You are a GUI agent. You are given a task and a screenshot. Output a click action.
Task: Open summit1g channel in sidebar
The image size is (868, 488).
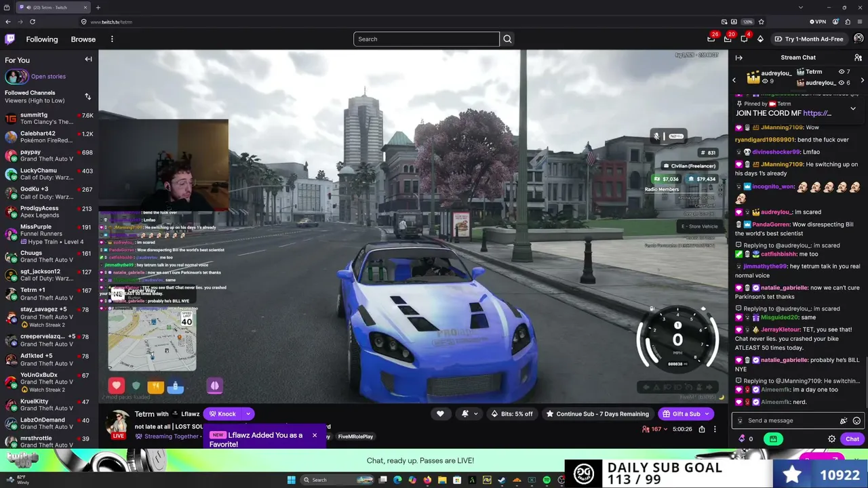(x=47, y=119)
